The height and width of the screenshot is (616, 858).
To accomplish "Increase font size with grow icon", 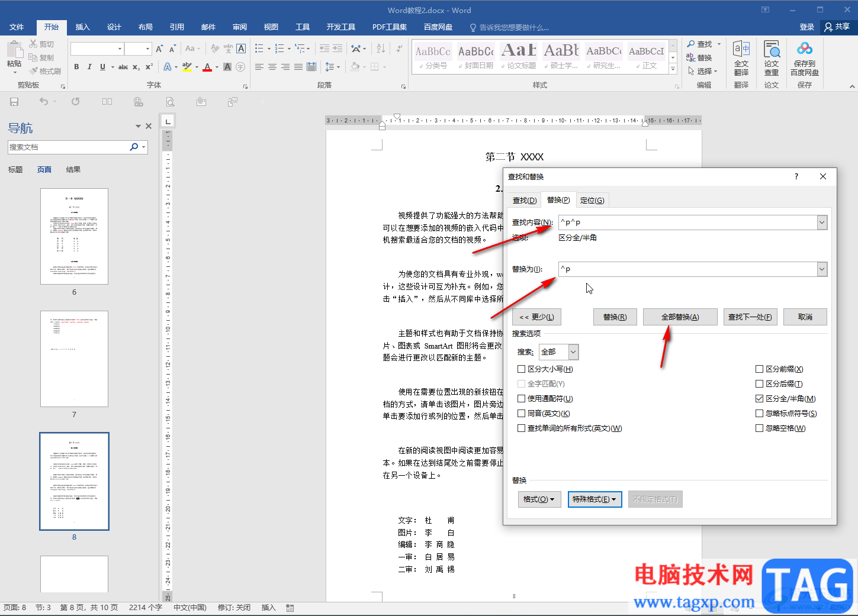I will pyautogui.click(x=159, y=49).
